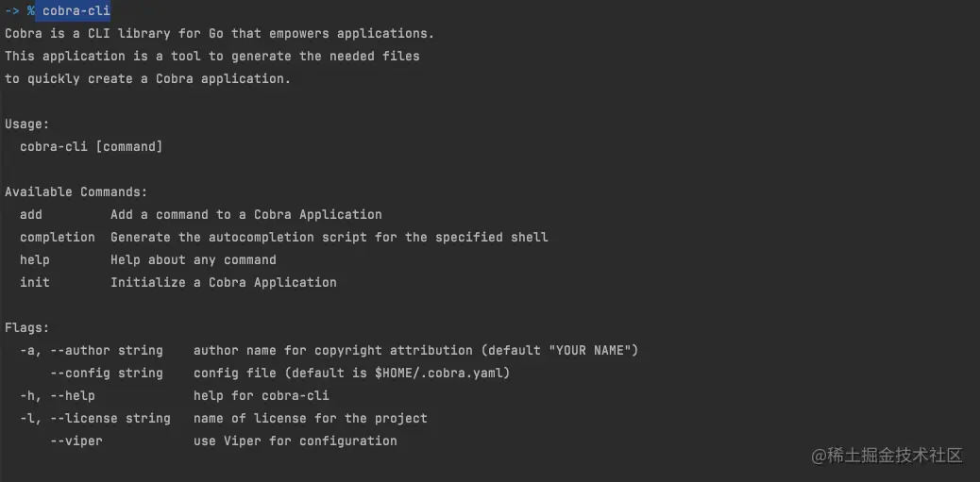Click the "Usage:" heading
Image resolution: width=980 pixels, height=482 pixels.
click(26, 124)
